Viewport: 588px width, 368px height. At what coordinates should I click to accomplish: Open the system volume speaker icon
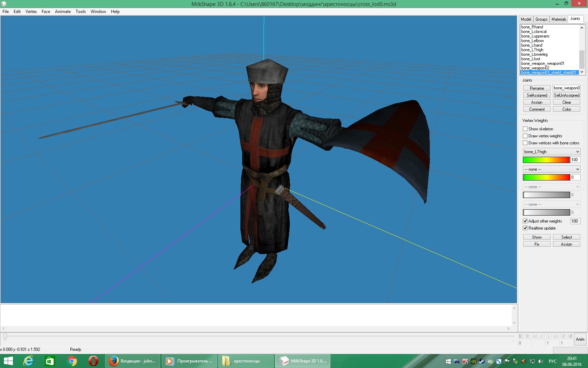(x=541, y=361)
